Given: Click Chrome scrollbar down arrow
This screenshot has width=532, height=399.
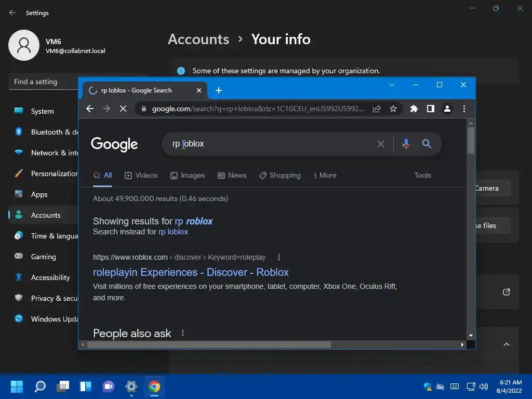Looking at the screenshot, I should coord(471,336).
